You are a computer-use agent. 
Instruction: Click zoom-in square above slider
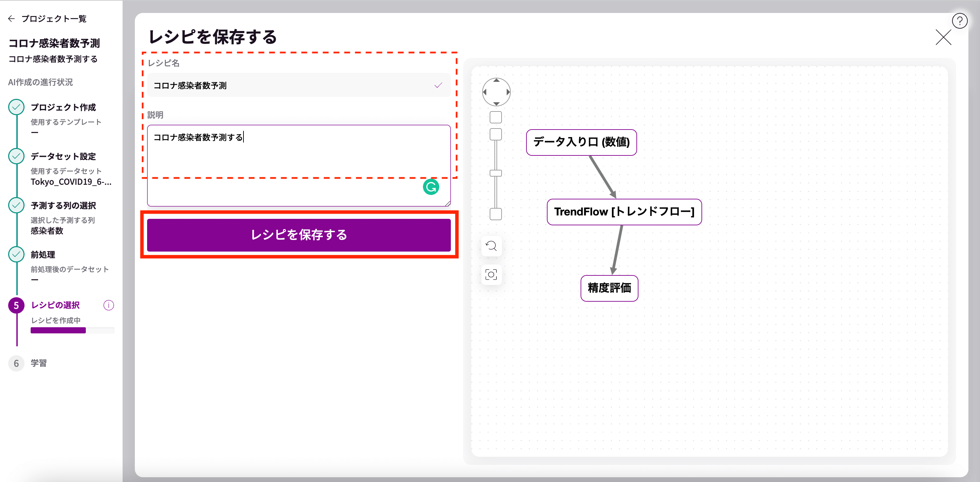495,134
